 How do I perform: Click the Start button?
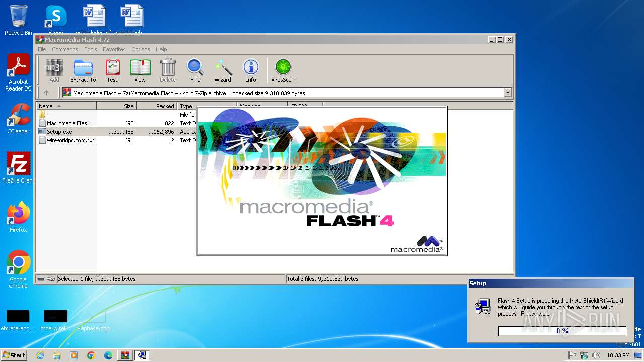(x=14, y=355)
